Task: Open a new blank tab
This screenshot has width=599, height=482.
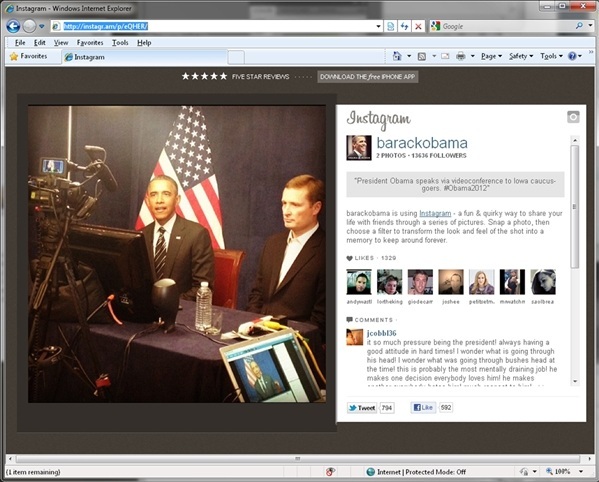Action: tap(236, 58)
